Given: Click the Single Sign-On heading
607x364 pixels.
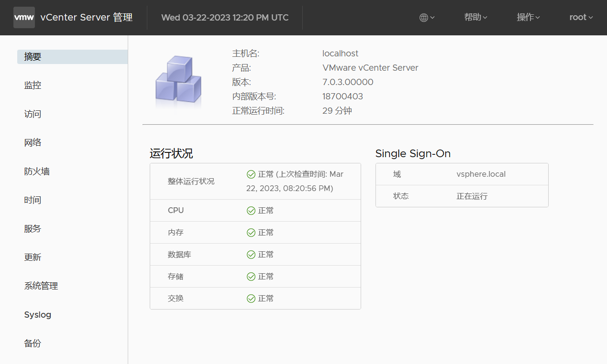Looking at the screenshot, I should click(x=413, y=154).
